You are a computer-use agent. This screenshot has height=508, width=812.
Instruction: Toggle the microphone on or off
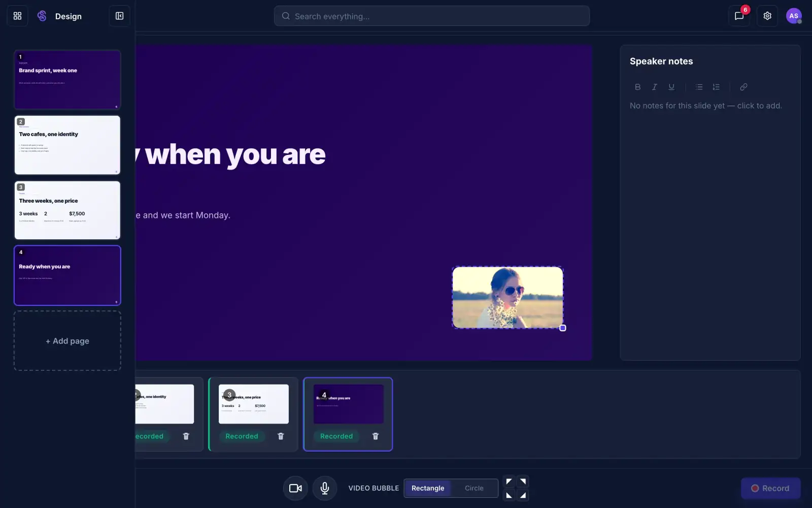pyautogui.click(x=325, y=488)
